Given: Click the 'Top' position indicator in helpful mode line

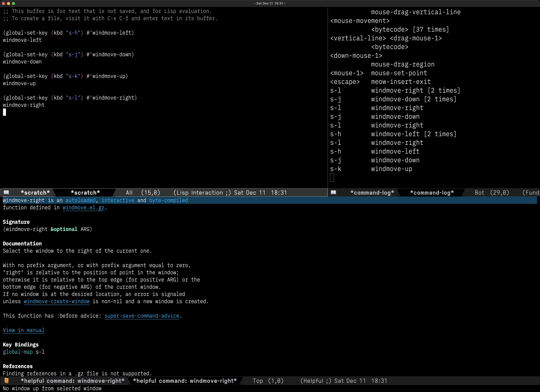Looking at the screenshot, I should pos(258,381).
